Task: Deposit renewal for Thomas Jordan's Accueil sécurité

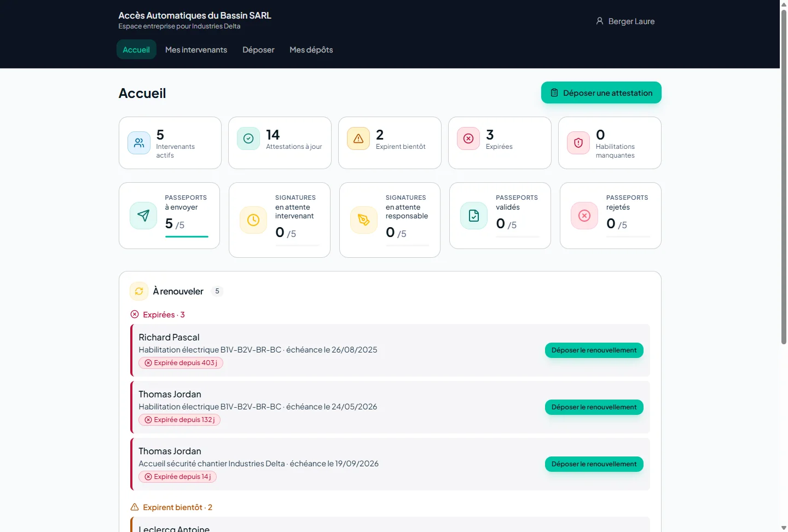Action: click(x=594, y=464)
